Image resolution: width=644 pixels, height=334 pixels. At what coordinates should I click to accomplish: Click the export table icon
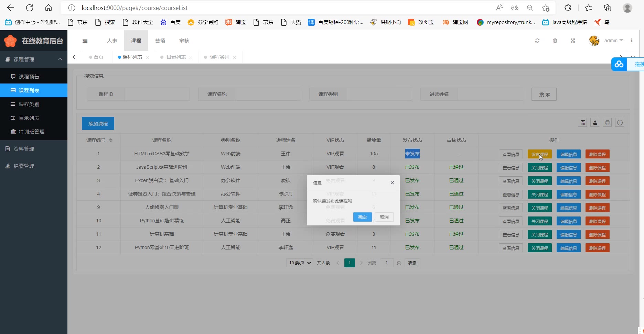point(595,123)
